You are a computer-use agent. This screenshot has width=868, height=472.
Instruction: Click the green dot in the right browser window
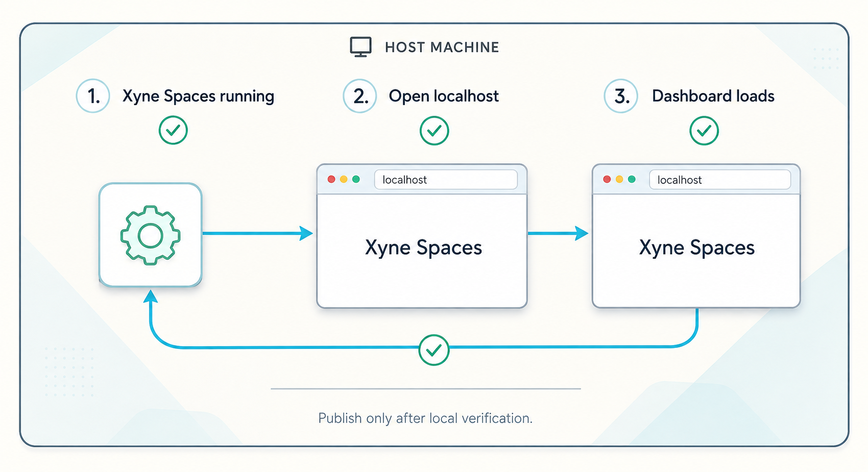(x=632, y=179)
